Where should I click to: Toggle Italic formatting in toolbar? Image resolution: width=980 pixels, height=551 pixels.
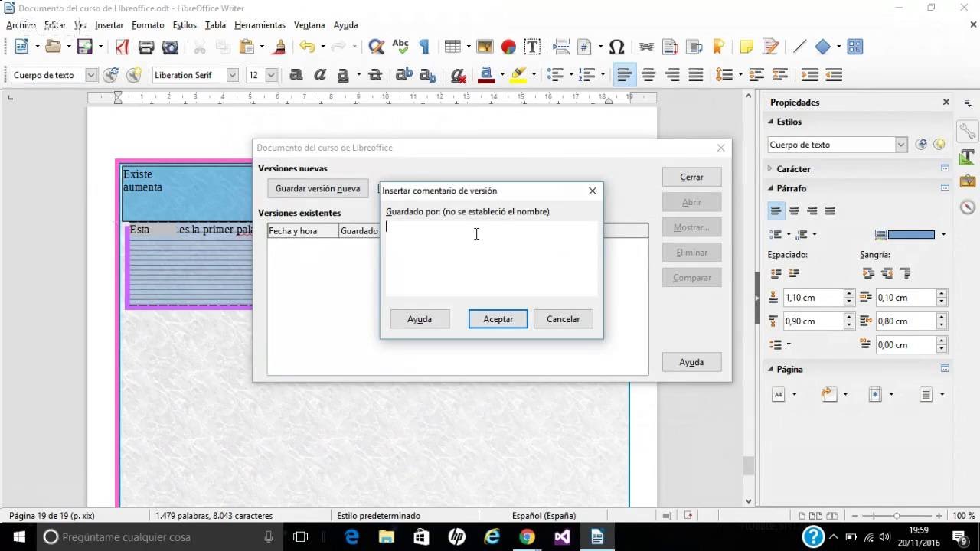click(320, 75)
